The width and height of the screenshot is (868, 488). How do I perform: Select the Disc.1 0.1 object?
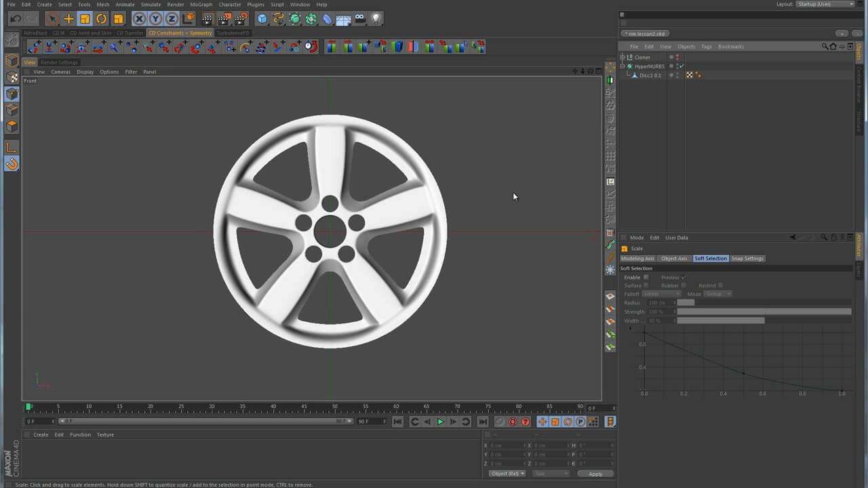(x=650, y=75)
